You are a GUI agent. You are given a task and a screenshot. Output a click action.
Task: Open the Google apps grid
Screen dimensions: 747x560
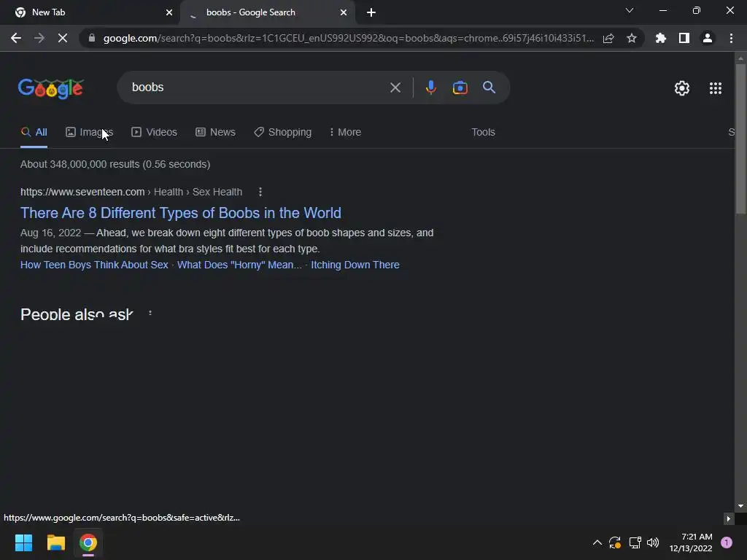(x=716, y=88)
